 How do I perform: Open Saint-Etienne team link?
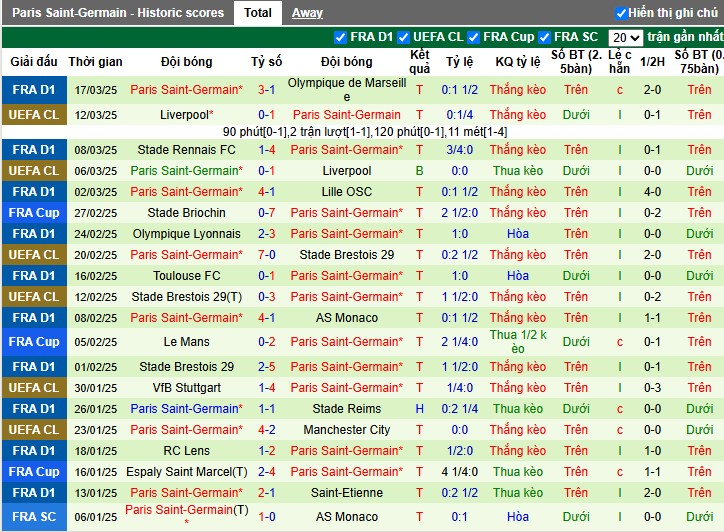tap(347, 493)
